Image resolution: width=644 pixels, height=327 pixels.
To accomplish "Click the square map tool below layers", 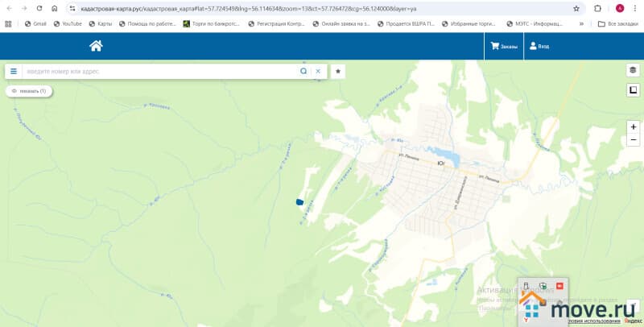I will click(633, 89).
